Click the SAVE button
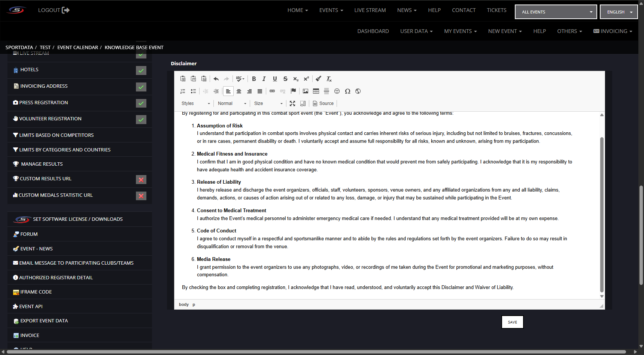The image size is (644, 355). (x=512, y=322)
